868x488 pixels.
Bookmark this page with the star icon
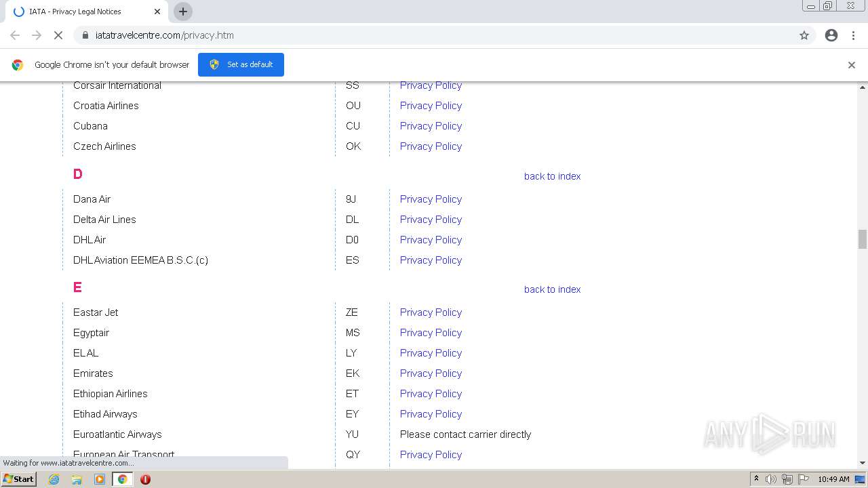pos(804,35)
